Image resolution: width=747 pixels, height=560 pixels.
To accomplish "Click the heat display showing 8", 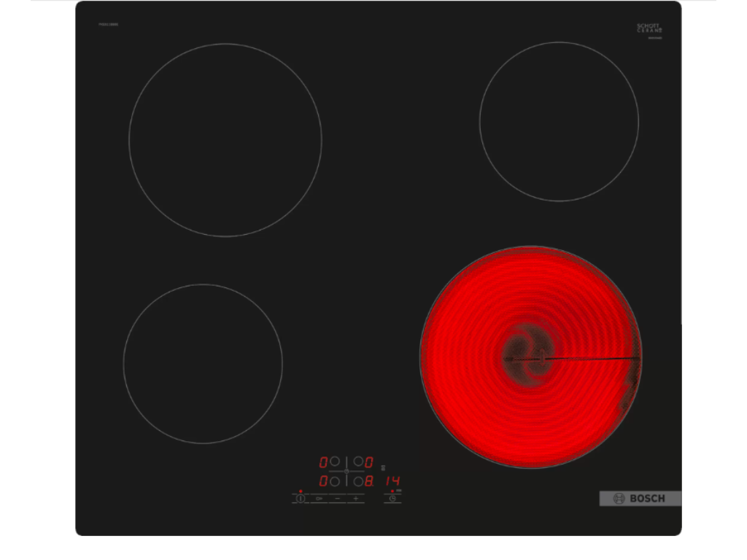I will [x=370, y=481].
